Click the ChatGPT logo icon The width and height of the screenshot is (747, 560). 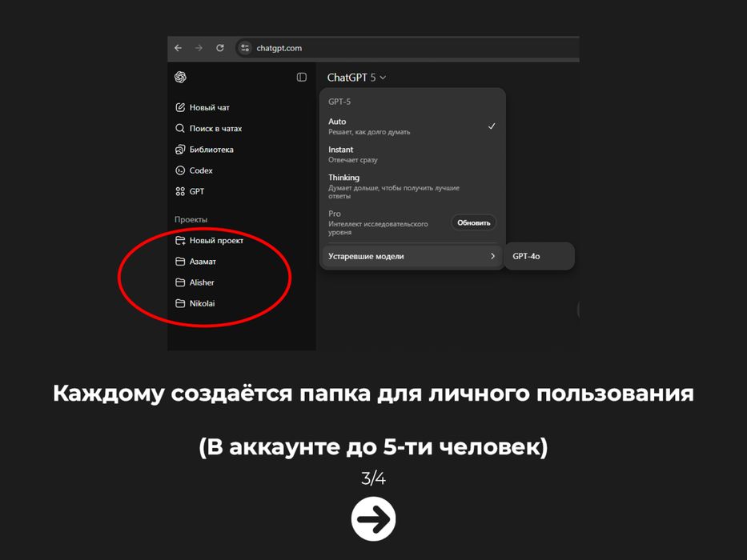pyautogui.click(x=181, y=77)
